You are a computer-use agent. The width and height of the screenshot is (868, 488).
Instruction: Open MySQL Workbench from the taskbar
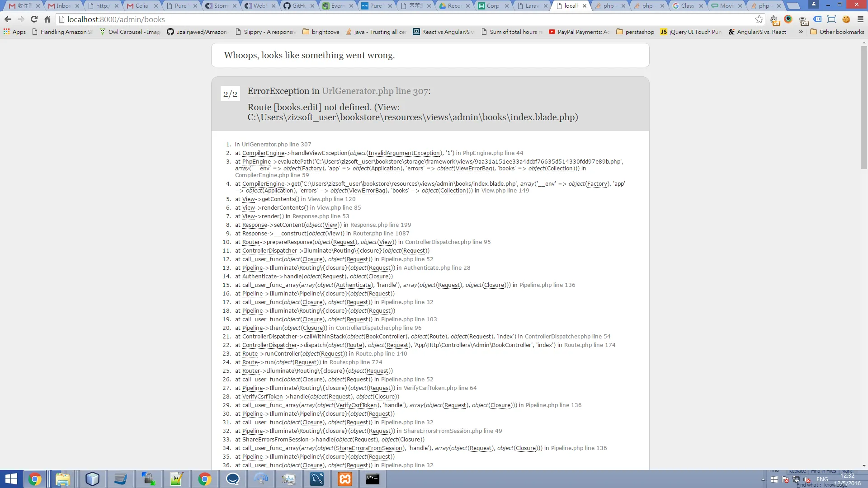coord(317,479)
